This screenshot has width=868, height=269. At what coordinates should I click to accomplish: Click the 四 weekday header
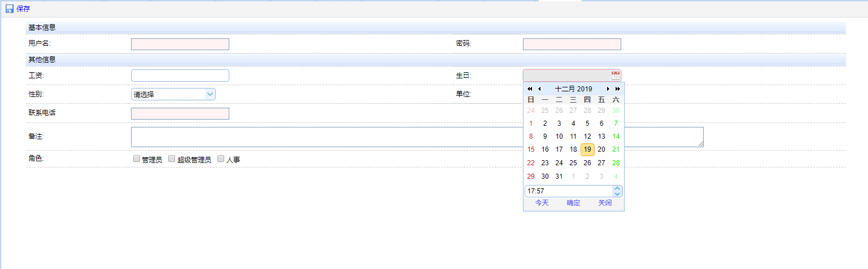click(587, 99)
